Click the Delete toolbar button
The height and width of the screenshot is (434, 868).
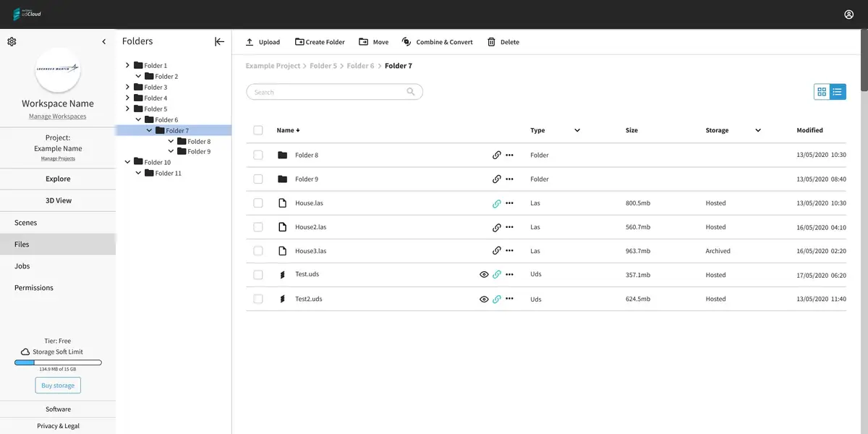pos(503,42)
